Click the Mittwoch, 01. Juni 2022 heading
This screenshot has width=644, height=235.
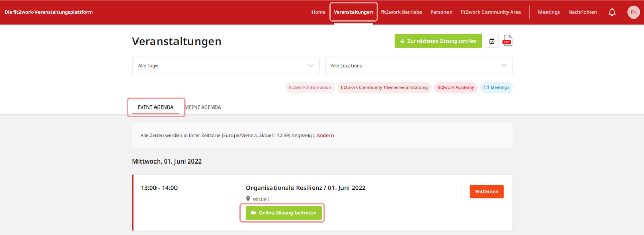[x=167, y=161]
